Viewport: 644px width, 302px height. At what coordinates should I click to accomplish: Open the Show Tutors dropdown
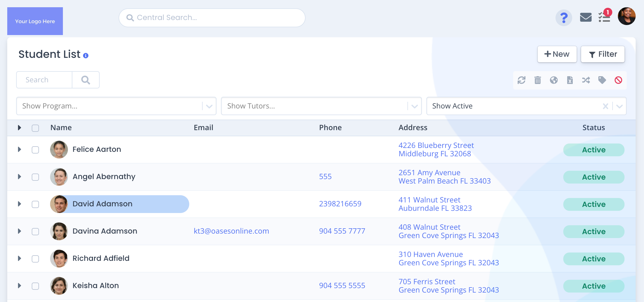[x=321, y=106]
